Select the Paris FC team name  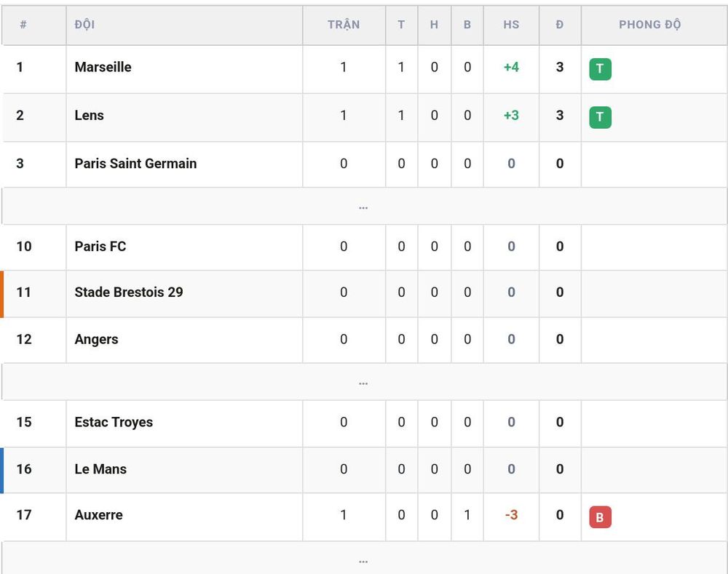tap(100, 247)
